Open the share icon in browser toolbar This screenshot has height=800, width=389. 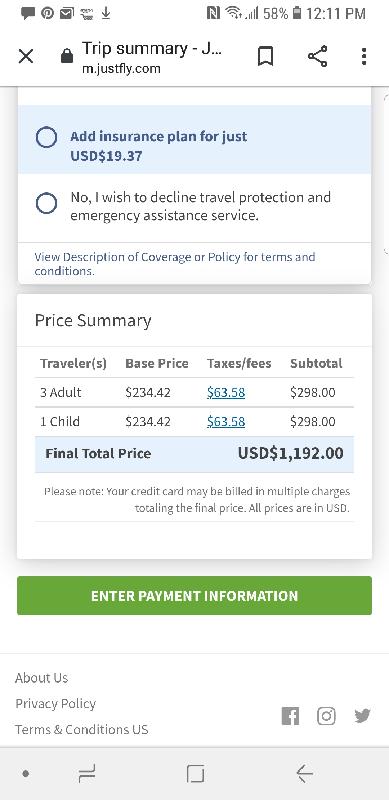pos(318,56)
